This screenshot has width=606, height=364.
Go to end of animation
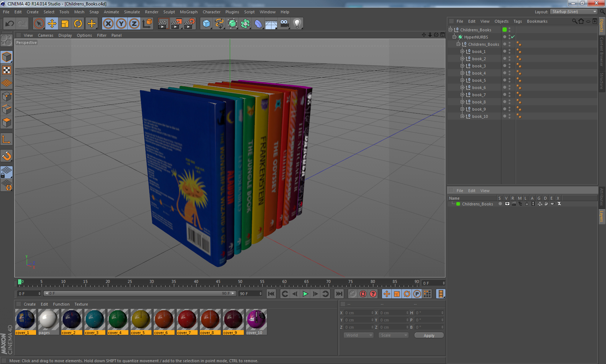coord(339,294)
